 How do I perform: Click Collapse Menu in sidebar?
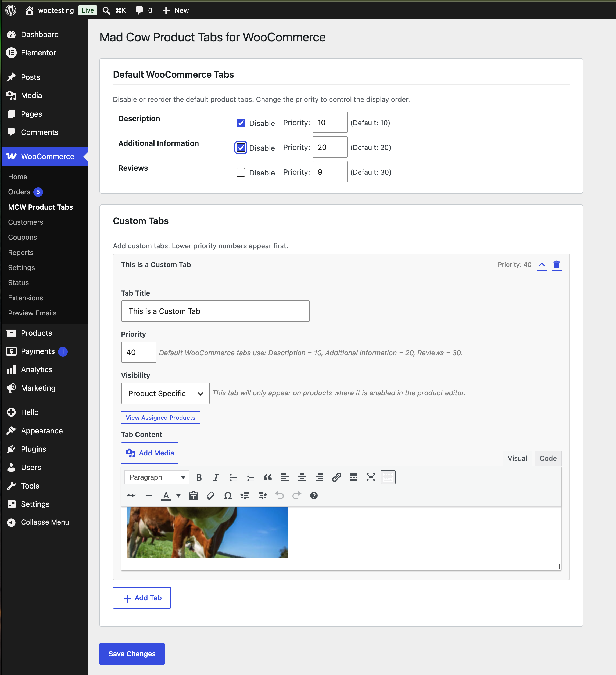pyautogui.click(x=45, y=522)
